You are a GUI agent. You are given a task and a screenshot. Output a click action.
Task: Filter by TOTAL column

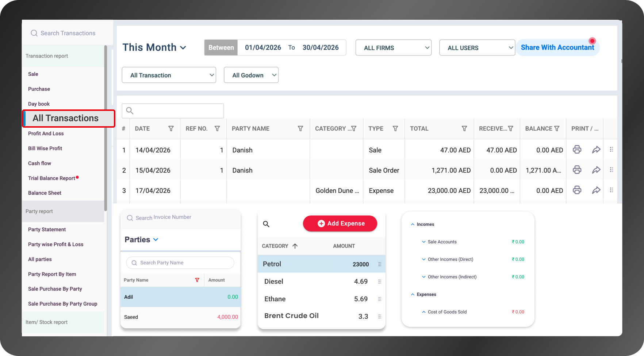[x=464, y=128]
